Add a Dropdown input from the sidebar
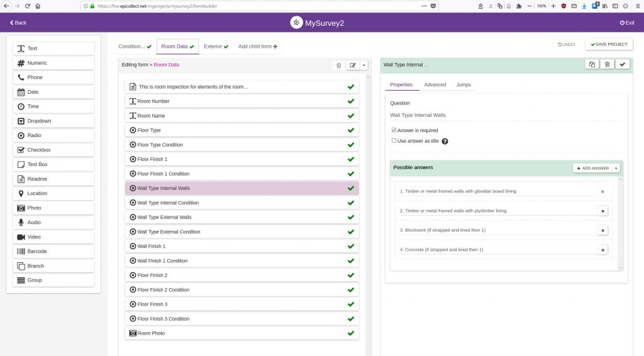 pyautogui.click(x=53, y=121)
